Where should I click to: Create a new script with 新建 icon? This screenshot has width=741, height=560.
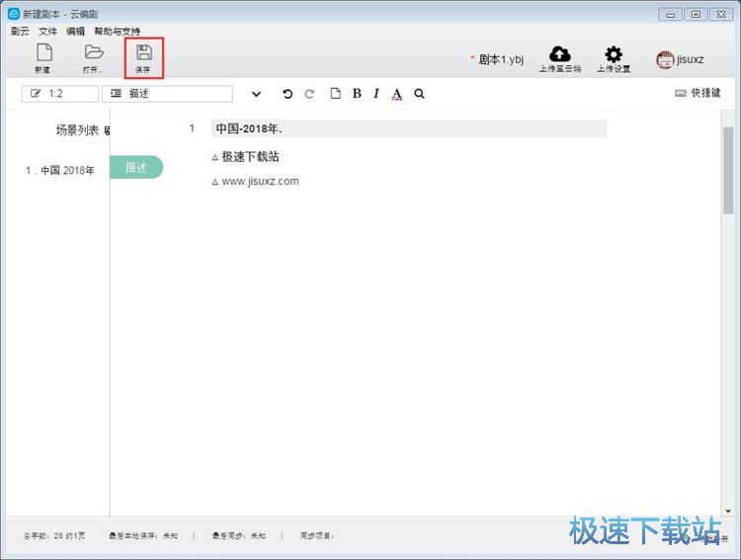(43, 58)
